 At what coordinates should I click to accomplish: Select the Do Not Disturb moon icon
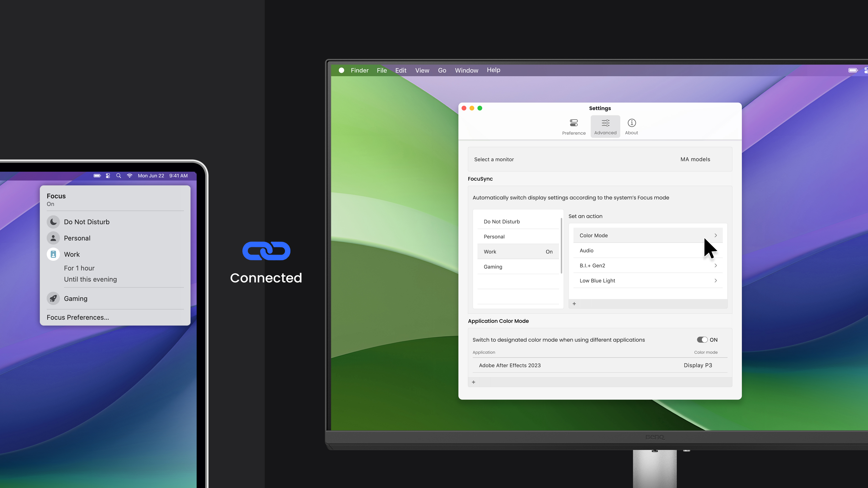(x=53, y=222)
